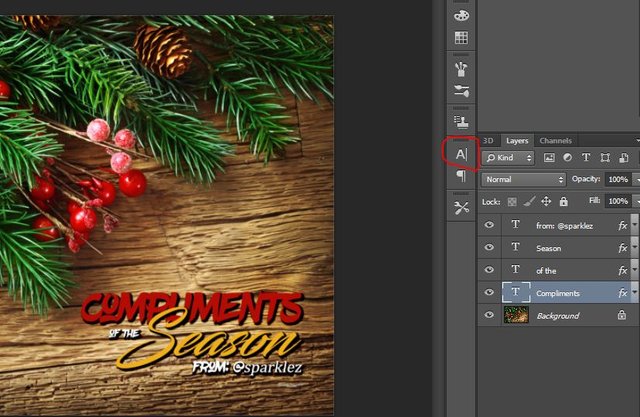Select the Compliments layer name
640x417 pixels.
[558, 293]
